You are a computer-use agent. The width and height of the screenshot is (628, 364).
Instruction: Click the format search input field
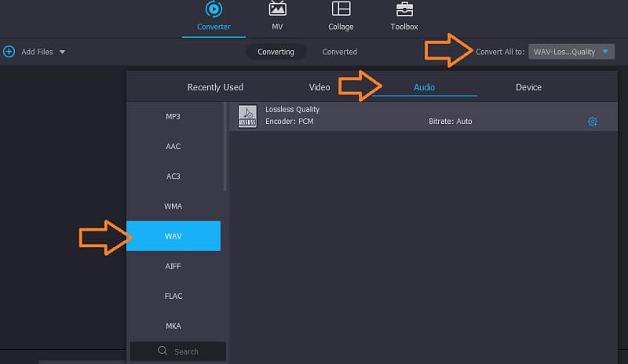coord(185,351)
